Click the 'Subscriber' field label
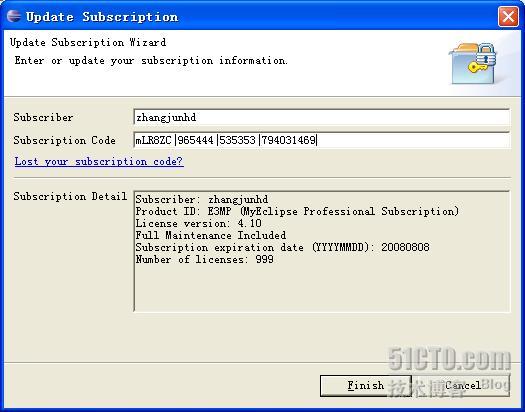Screen dimensions: 525x412 click(43, 117)
